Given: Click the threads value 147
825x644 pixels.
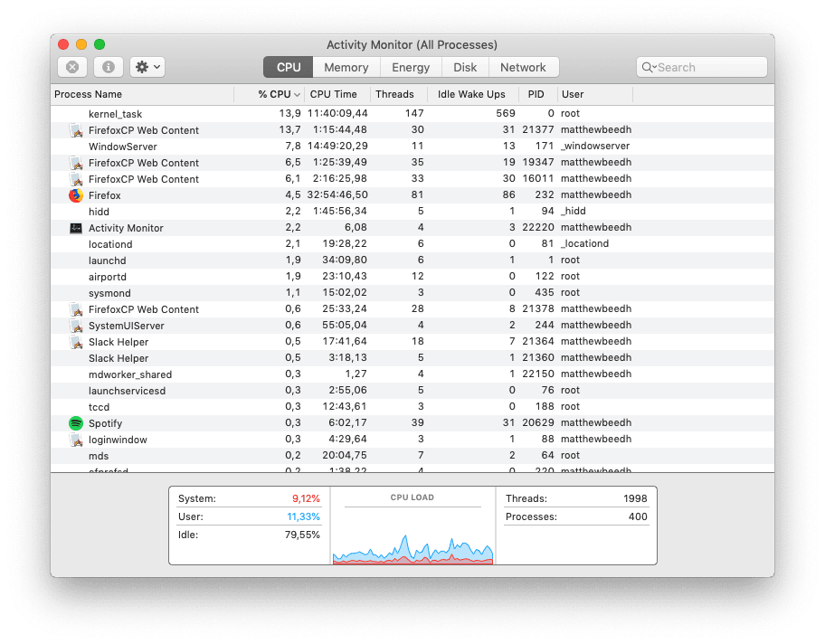Looking at the screenshot, I should [x=414, y=114].
